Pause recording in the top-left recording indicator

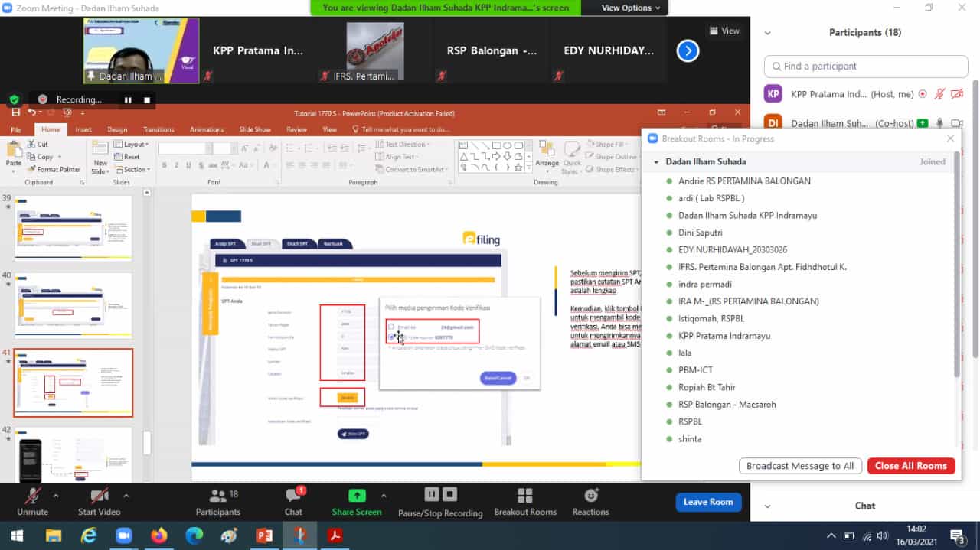point(128,99)
